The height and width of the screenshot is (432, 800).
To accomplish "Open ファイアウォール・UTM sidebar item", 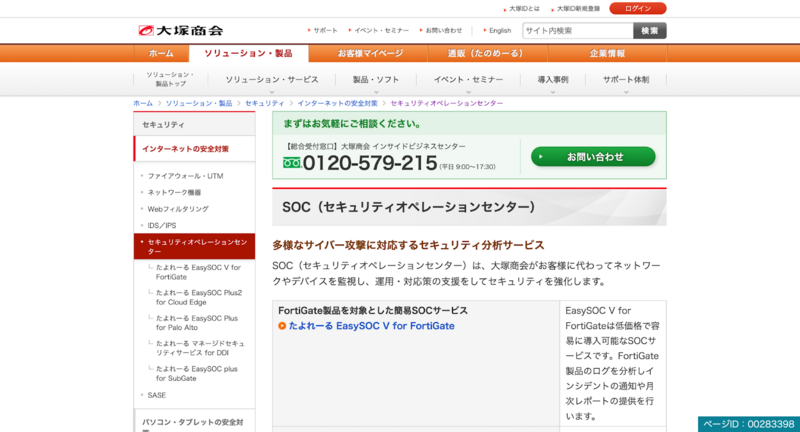I will pos(186,176).
